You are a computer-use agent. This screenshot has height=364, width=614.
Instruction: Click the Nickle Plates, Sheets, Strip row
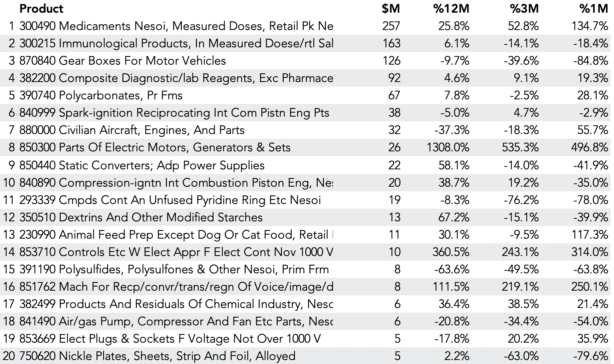click(x=157, y=356)
